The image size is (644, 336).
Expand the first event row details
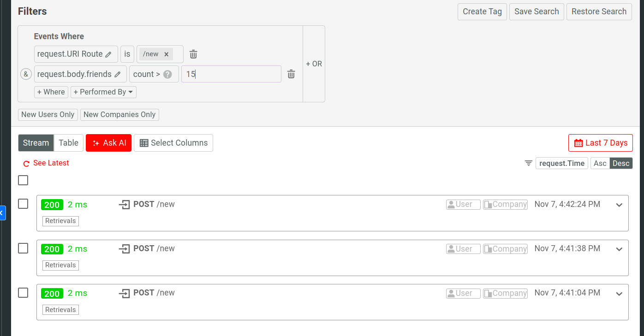coord(619,205)
